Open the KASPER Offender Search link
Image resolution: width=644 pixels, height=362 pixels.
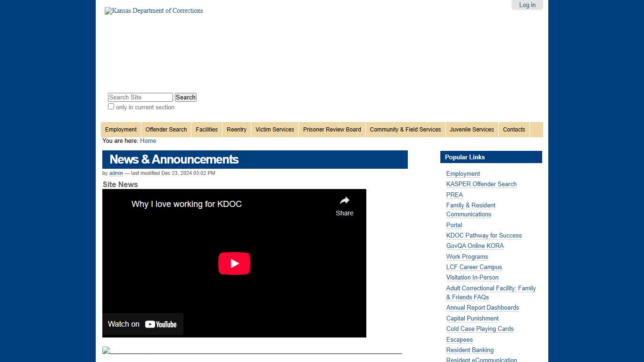point(481,184)
